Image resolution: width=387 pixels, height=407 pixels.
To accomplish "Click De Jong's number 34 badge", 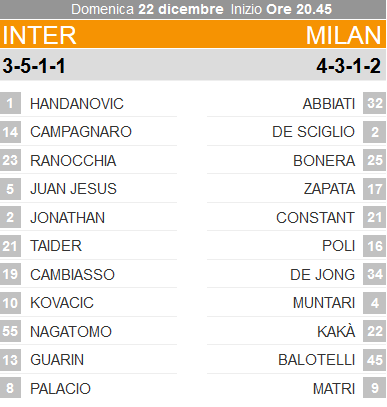I will tap(375, 274).
